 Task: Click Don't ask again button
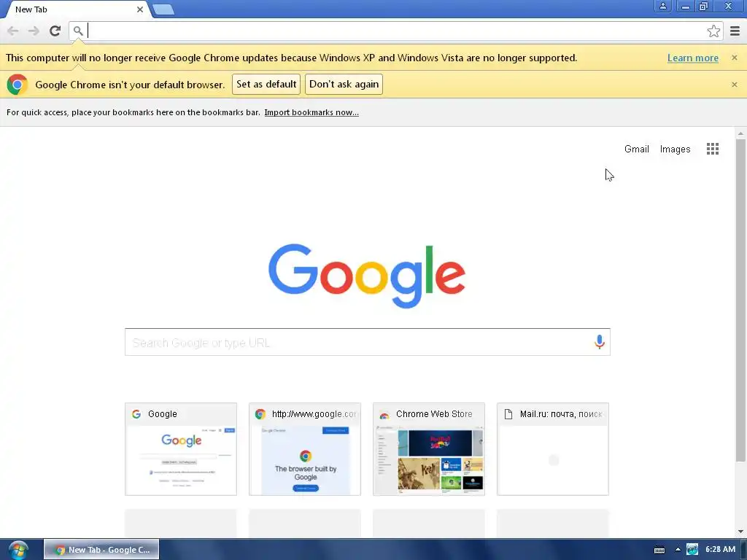pos(344,85)
